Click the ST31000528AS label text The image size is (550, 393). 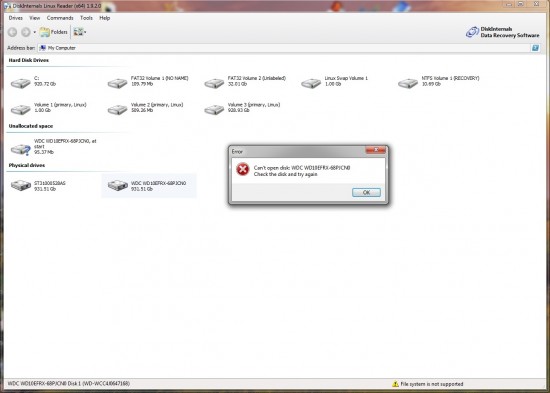(50, 183)
